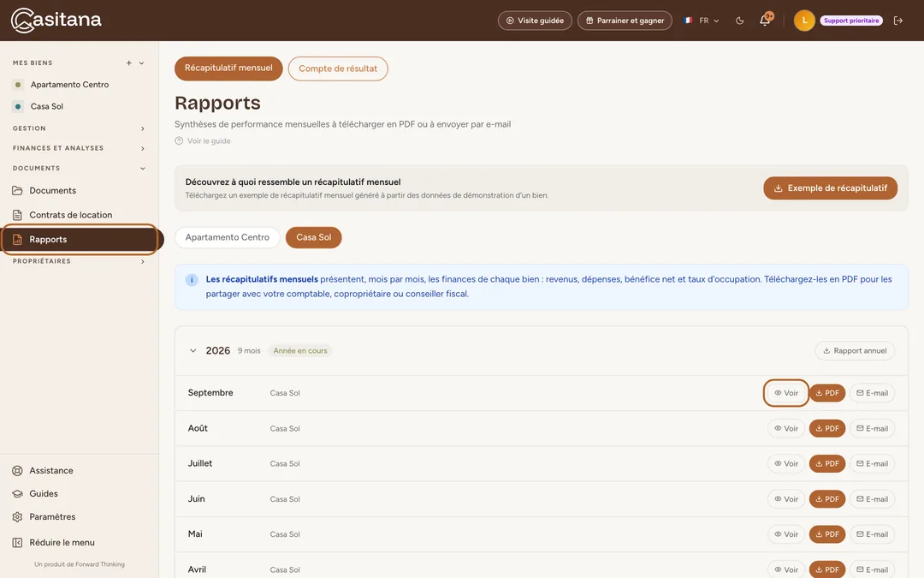Download Juin report as PDF
Screen dimensions: 924x578
[x=827, y=499]
